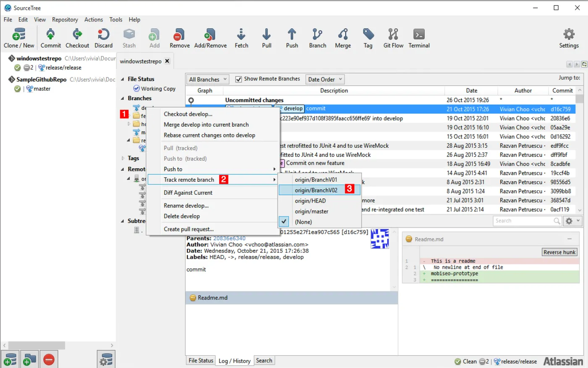Fetch from remote using toolbar icon
588x368 pixels.
pyautogui.click(x=241, y=38)
